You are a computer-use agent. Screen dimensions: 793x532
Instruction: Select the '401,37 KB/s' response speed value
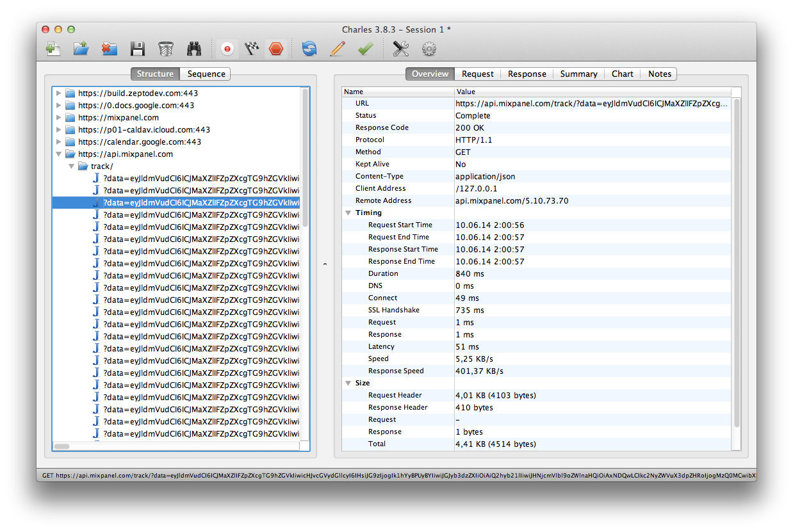[479, 371]
